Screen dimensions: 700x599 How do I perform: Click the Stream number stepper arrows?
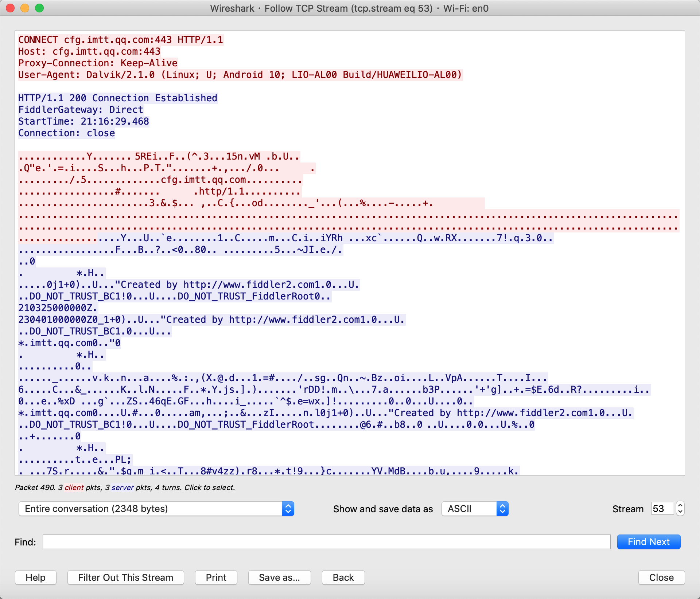[x=680, y=508]
